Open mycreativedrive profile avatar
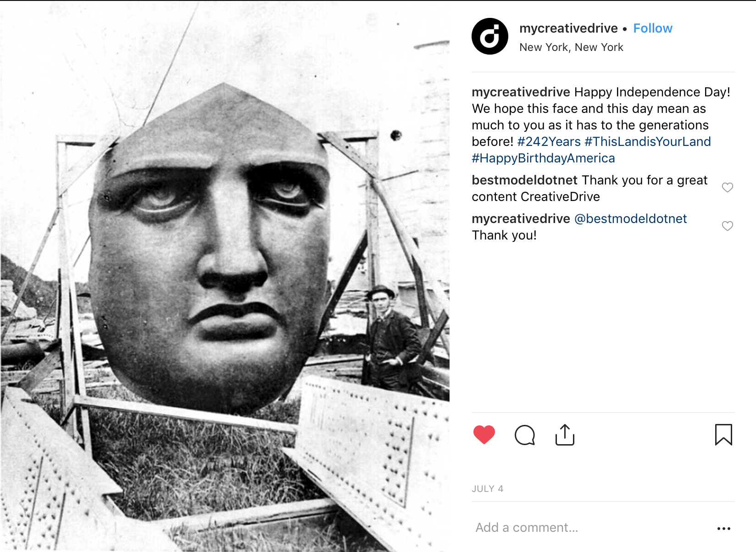 click(x=490, y=36)
